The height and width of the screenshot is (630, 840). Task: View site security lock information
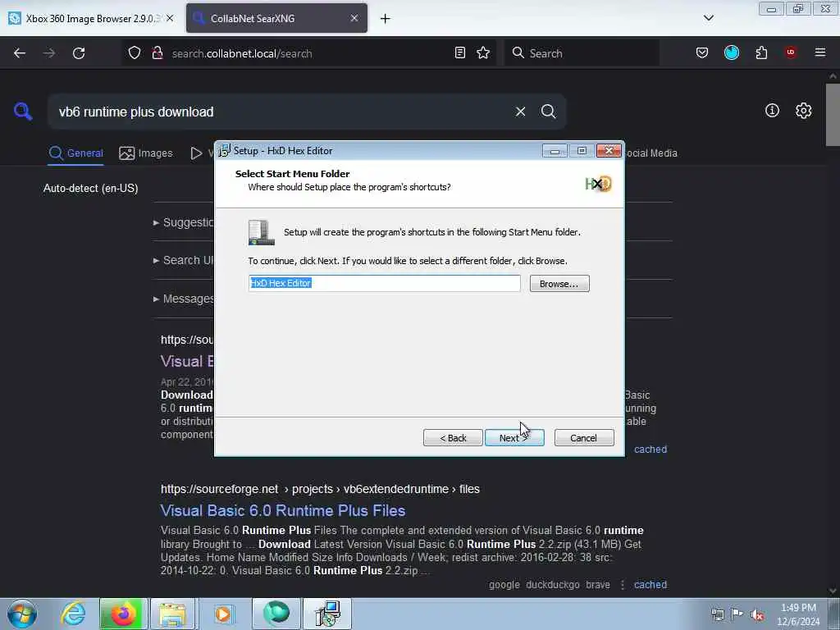tap(157, 53)
